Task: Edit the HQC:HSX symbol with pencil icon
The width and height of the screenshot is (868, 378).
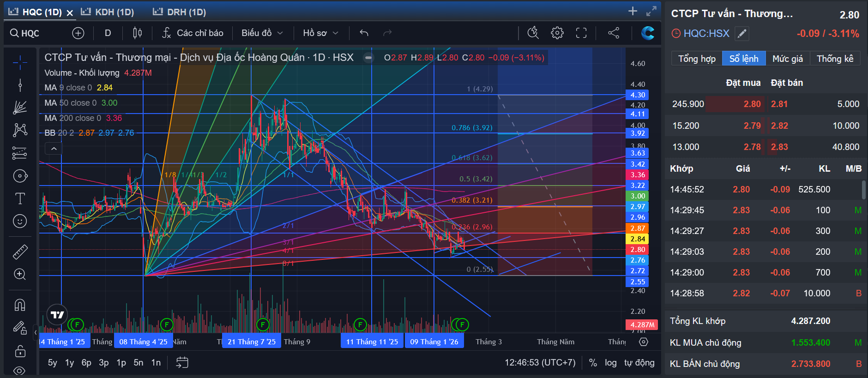Action: [741, 34]
